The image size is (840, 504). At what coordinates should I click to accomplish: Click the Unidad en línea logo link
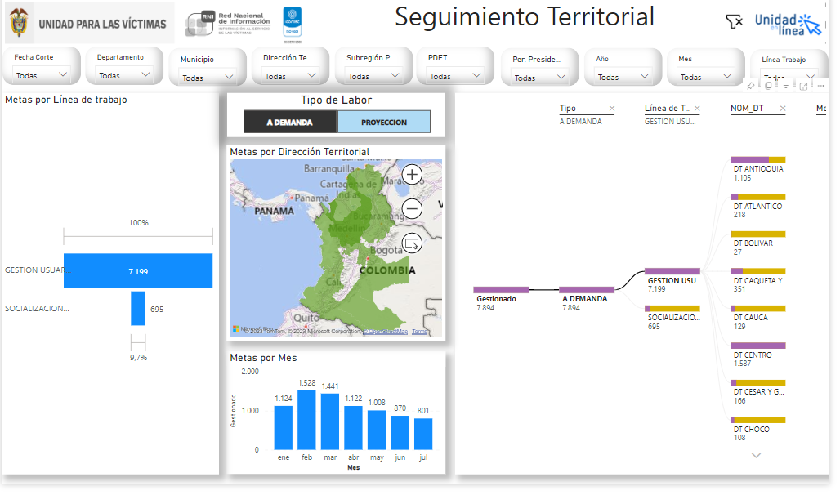(x=788, y=24)
